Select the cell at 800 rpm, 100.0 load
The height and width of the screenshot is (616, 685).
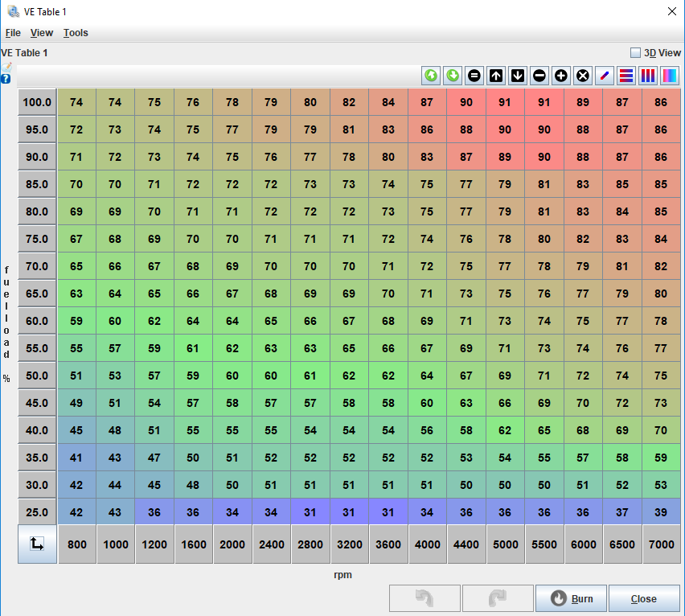pos(76,102)
